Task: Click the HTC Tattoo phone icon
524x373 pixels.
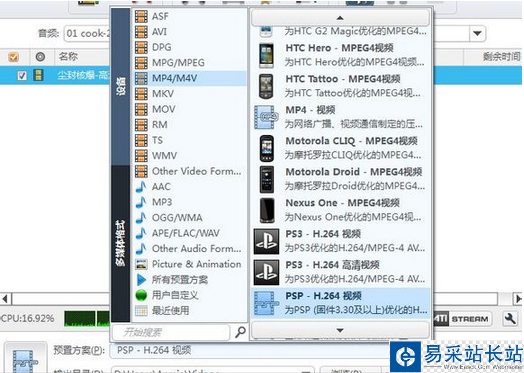Action: click(266, 86)
